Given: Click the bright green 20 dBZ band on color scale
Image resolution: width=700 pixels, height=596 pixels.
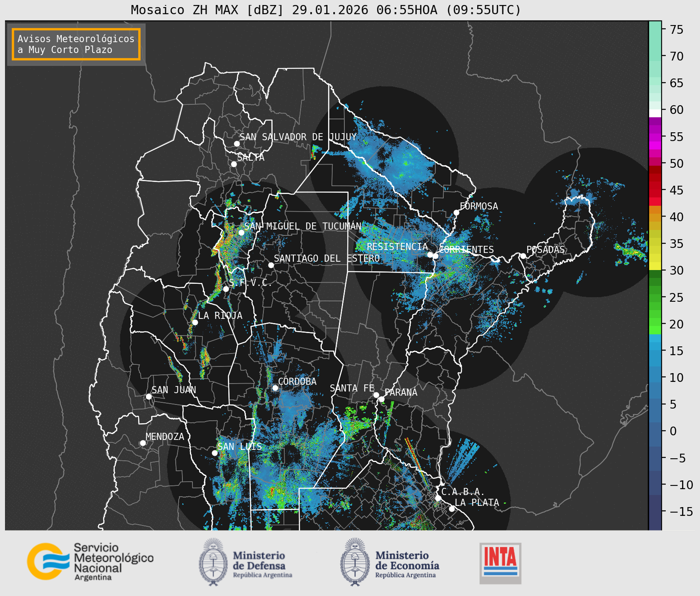Looking at the screenshot, I should click(x=655, y=329).
